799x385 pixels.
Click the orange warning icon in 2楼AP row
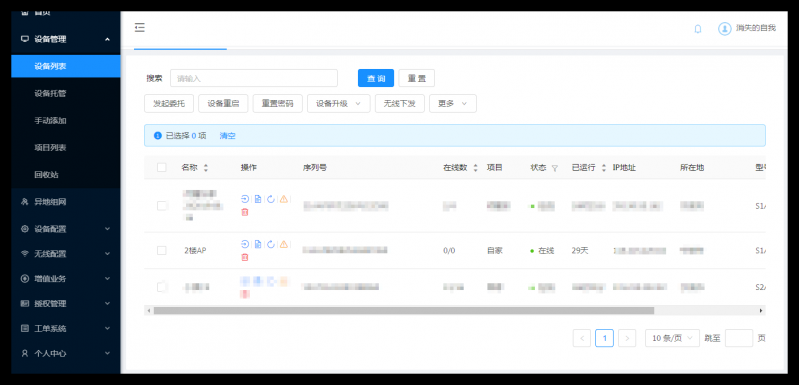point(284,244)
